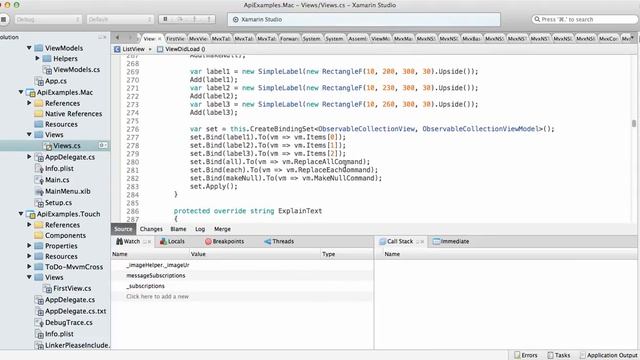Click the Application Output icon
This screenshot has width=640, height=360.
tap(582, 355)
